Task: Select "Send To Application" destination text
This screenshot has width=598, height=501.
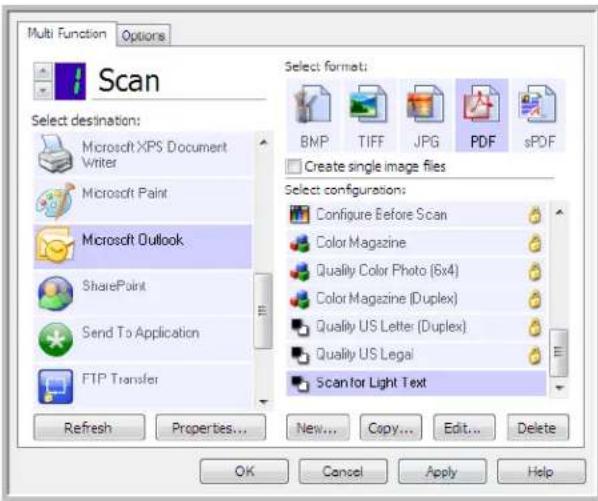Action: [x=141, y=332]
